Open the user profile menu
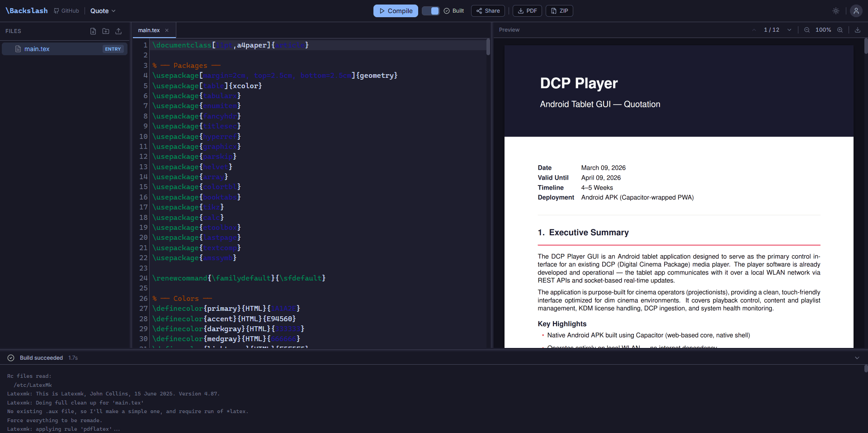The image size is (868, 433). [856, 10]
